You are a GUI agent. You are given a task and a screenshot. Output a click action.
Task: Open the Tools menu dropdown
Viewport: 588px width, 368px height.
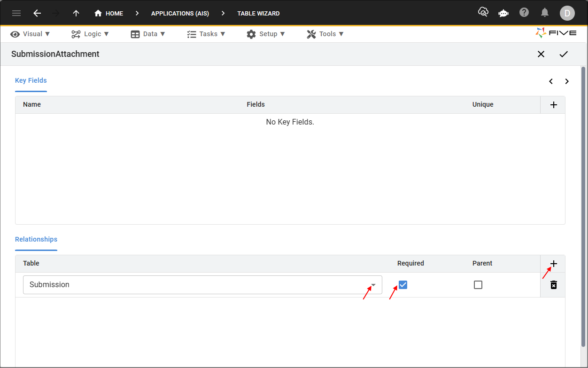[325, 34]
